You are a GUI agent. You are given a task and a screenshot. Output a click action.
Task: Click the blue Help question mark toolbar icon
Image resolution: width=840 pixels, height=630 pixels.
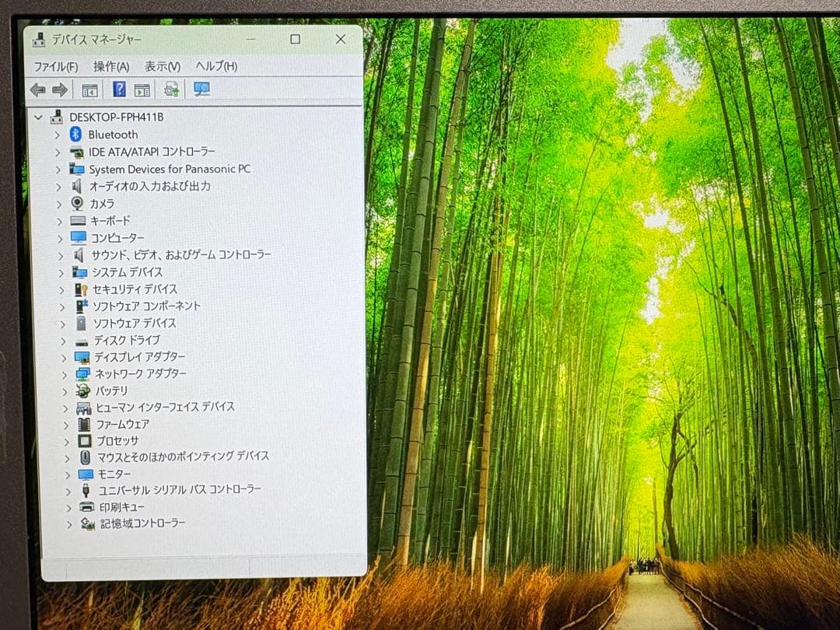coord(119,89)
